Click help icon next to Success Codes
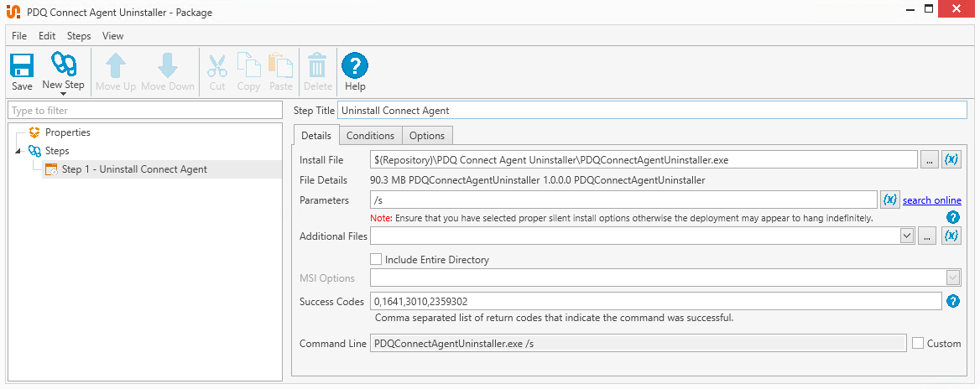980x389 pixels. coord(952,302)
